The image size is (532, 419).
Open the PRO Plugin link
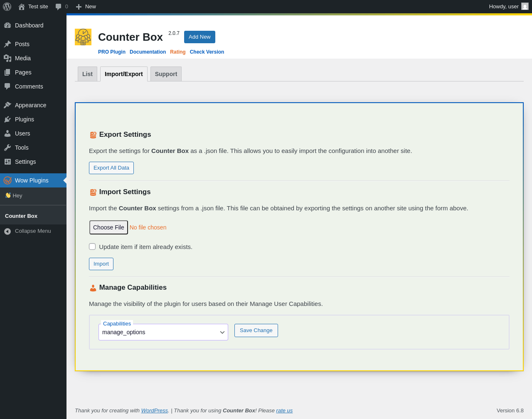click(x=112, y=52)
